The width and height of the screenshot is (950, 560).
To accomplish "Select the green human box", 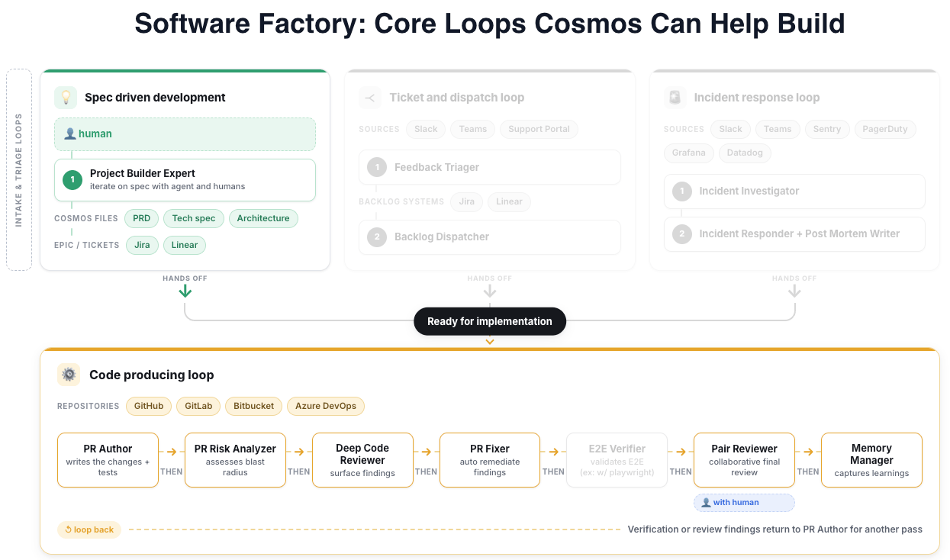I will pos(185,134).
